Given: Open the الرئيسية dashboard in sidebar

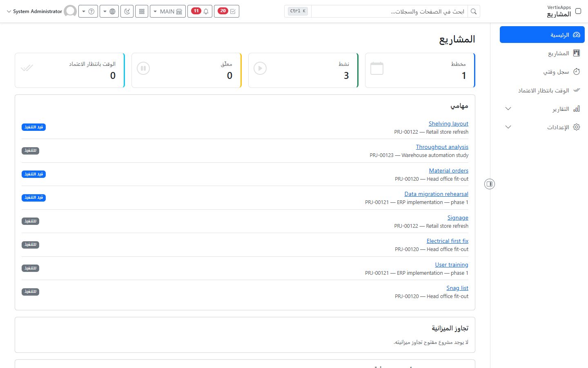Looking at the screenshot, I should pyautogui.click(x=542, y=35).
